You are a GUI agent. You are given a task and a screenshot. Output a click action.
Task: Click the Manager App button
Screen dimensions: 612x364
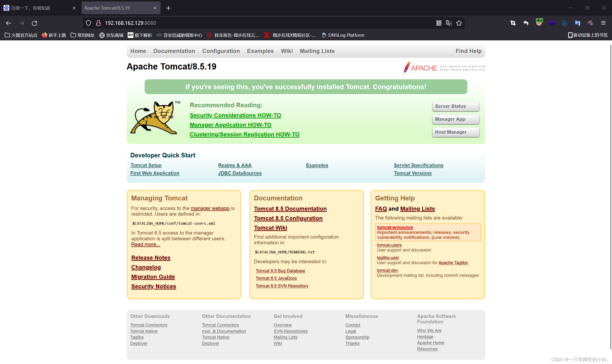point(455,119)
